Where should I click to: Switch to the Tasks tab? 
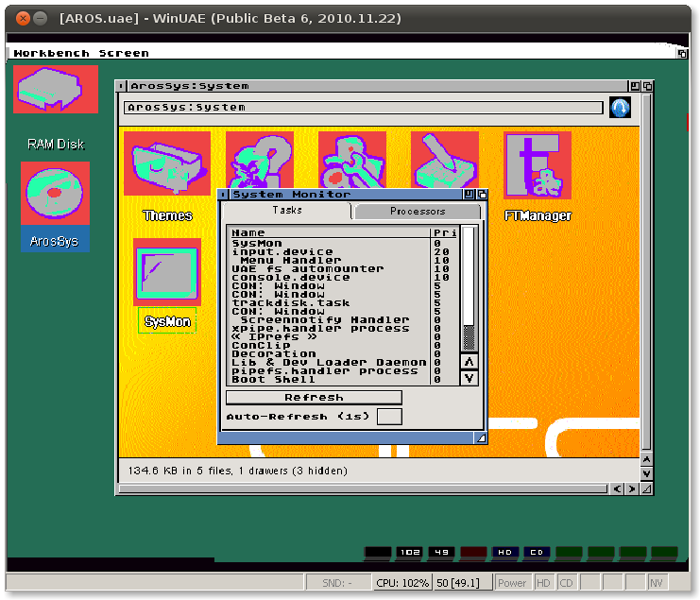(286, 211)
